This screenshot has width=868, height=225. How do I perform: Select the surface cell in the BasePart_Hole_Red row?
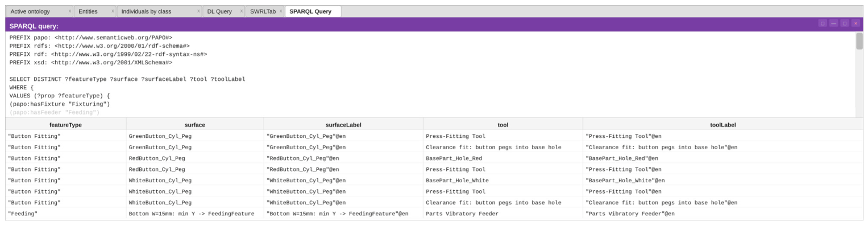tap(195, 158)
